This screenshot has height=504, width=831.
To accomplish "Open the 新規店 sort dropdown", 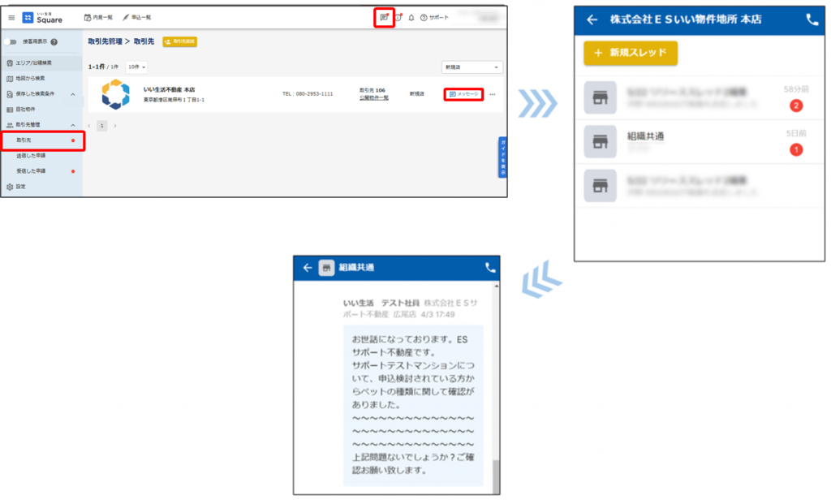I will 471,67.
